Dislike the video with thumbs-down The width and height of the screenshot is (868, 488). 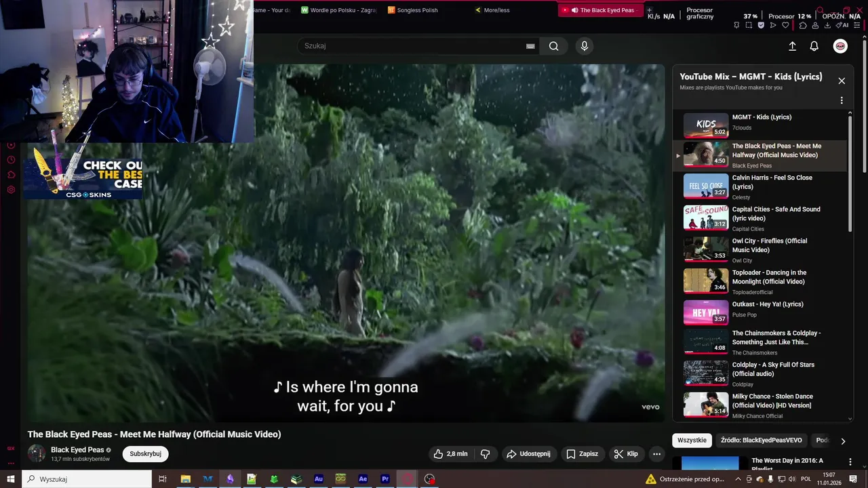pos(486,454)
